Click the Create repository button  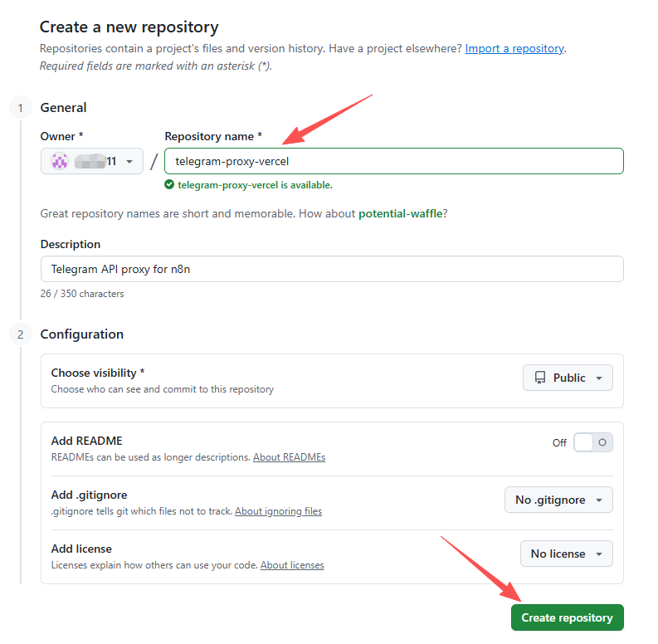click(x=567, y=617)
